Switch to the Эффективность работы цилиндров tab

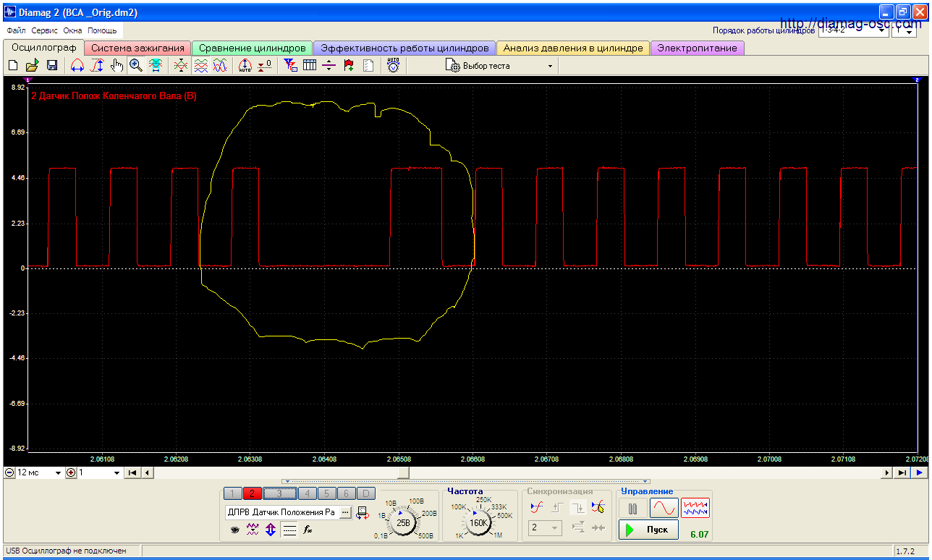[x=404, y=48]
